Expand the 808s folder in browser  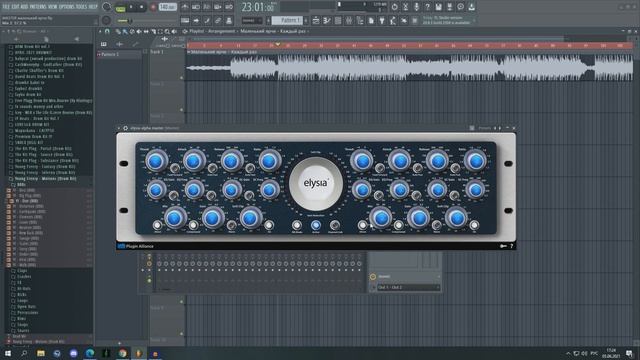pos(21,184)
